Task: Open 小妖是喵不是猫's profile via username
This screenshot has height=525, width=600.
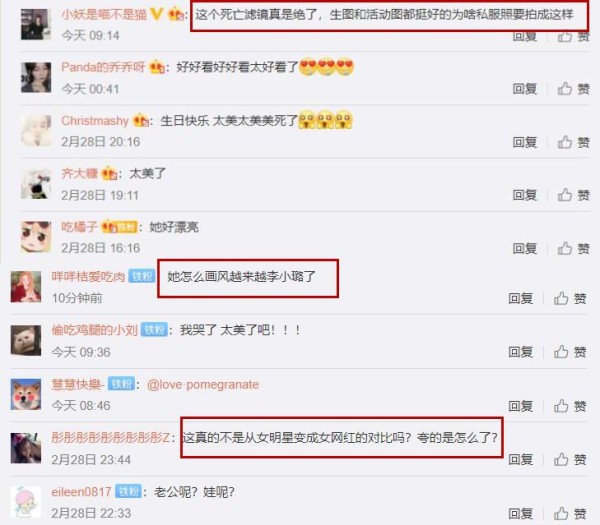Action: pos(104,15)
